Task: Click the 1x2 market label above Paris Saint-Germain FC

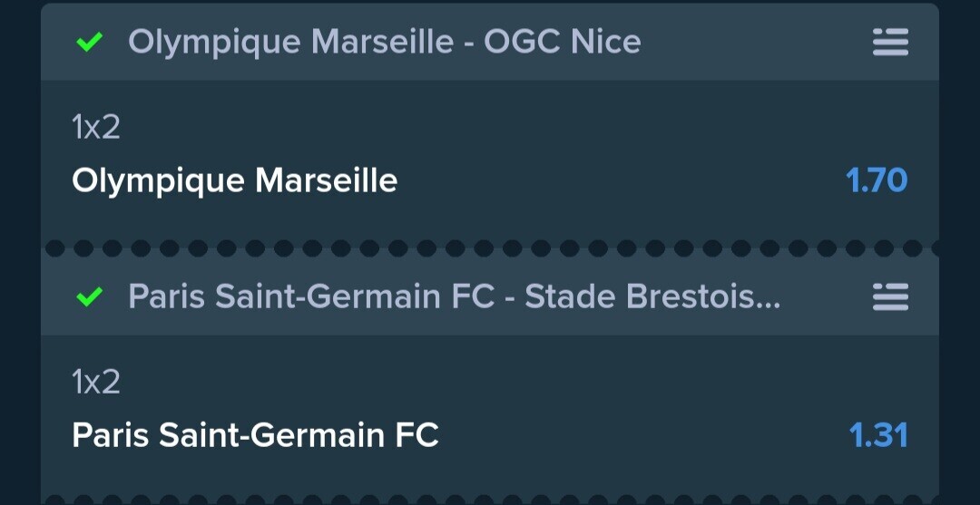Action: (x=95, y=382)
